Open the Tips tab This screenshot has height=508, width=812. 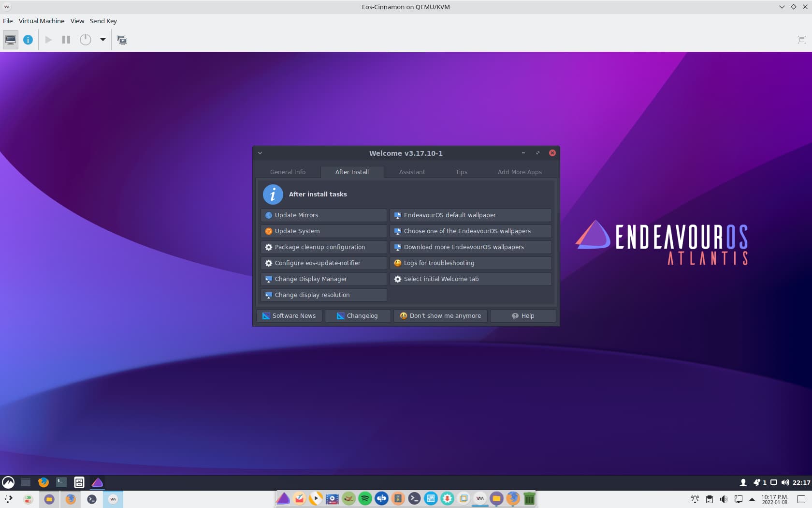click(x=461, y=172)
